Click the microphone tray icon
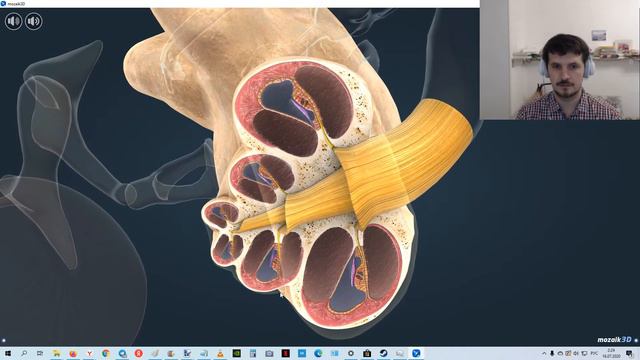640x360 pixels. (552, 353)
